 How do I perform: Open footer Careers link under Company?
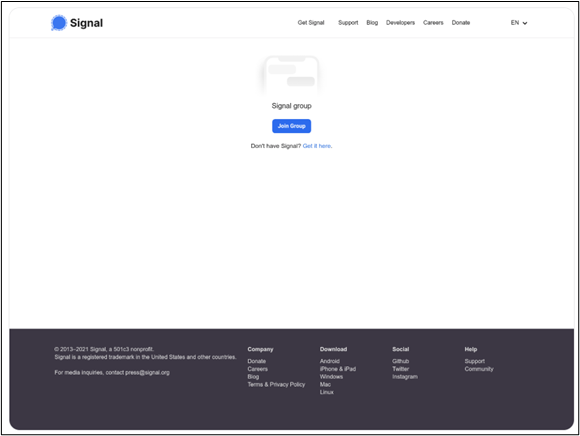point(257,369)
